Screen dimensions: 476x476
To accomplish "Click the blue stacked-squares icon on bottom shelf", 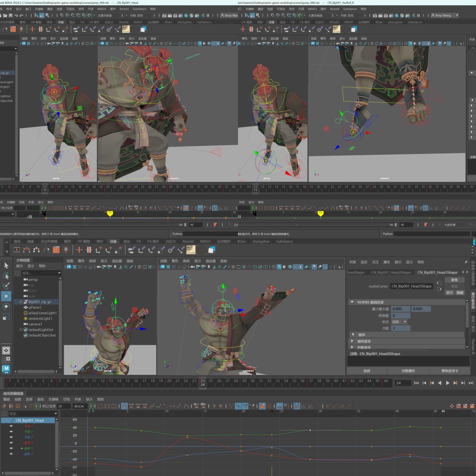I will (211, 250).
